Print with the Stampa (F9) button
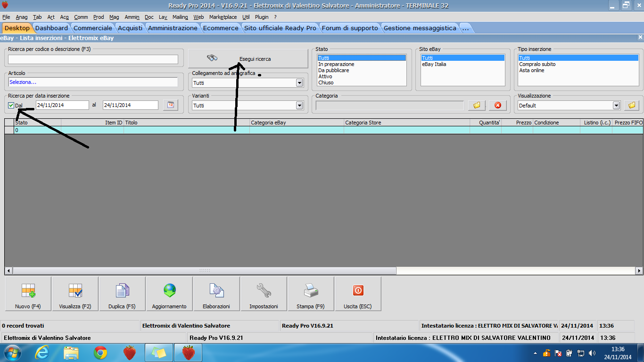Image resolution: width=644 pixels, height=362 pixels. pos(311,294)
